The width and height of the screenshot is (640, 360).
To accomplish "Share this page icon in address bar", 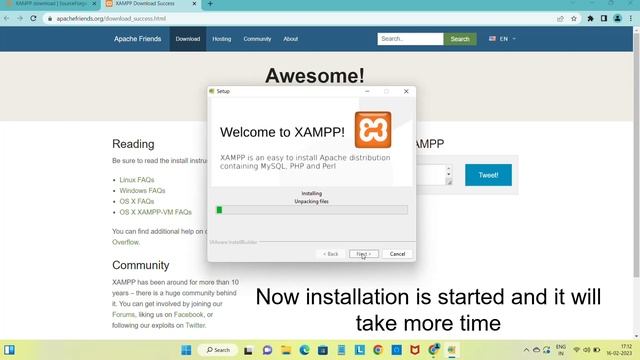I will coord(560,18).
